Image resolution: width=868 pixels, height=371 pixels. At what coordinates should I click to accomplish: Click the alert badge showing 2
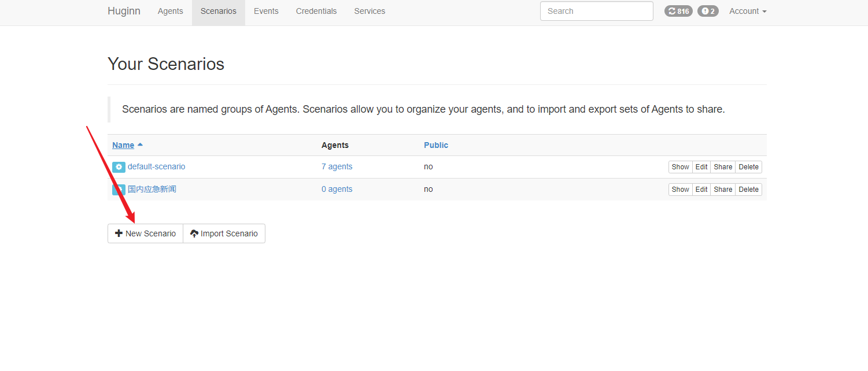click(708, 11)
